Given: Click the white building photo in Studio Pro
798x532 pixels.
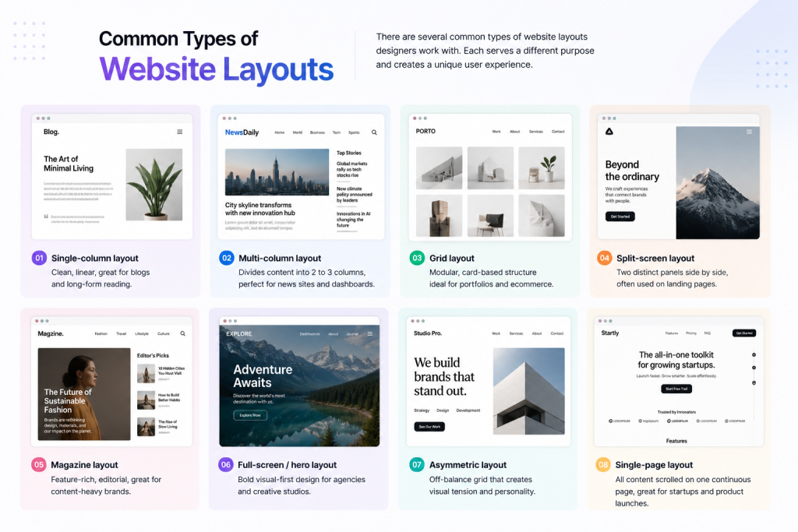Looking at the screenshot, I should pyautogui.click(x=529, y=391).
